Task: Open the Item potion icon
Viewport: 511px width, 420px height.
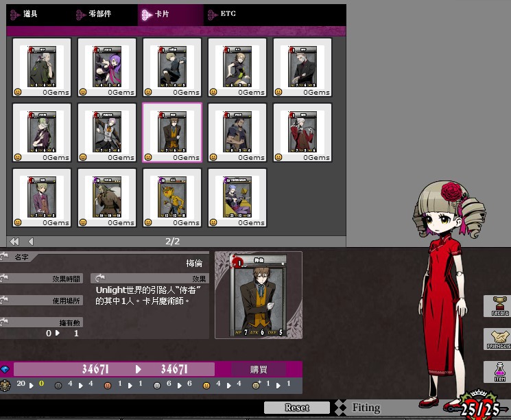Action: 500,371
